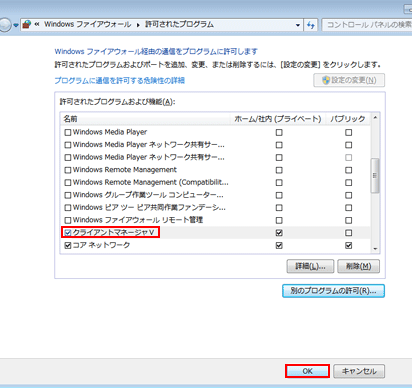This screenshot has height=388, width=412.
Task: Open the recent pages dropdown arrow
Action: [16, 25]
